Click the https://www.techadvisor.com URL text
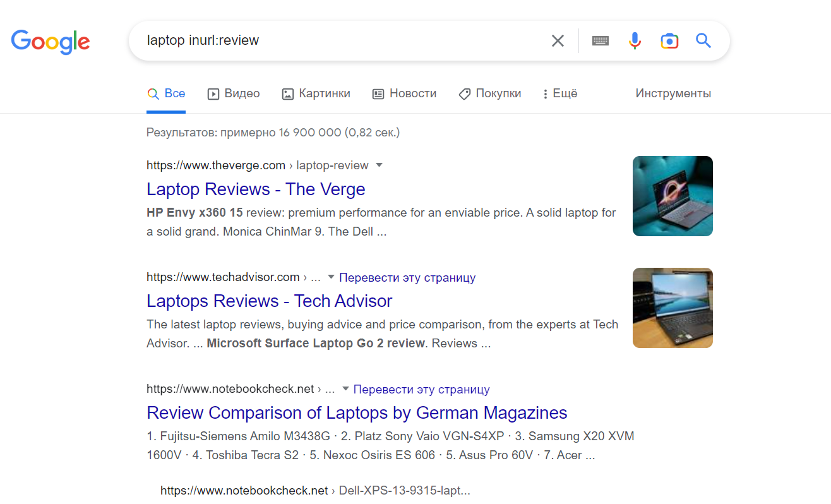The width and height of the screenshot is (831, 504). (x=223, y=277)
